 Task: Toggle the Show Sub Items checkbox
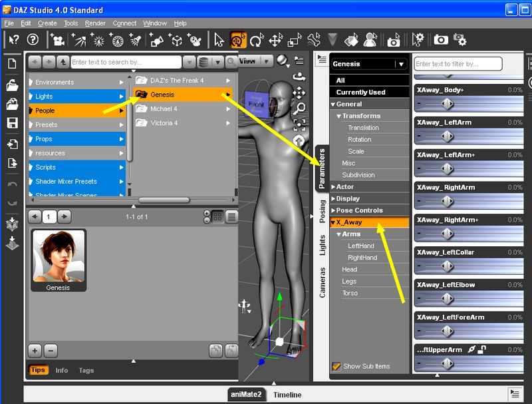[x=336, y=366]
